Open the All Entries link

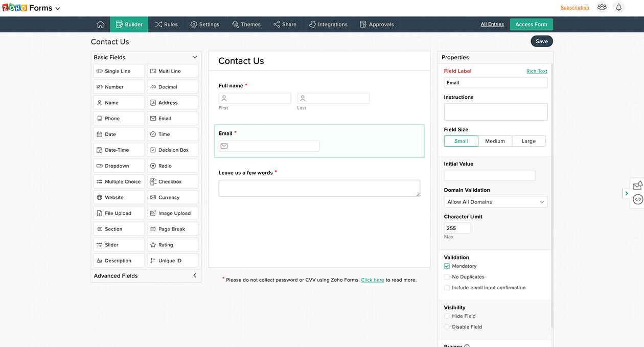click(492, 25)
